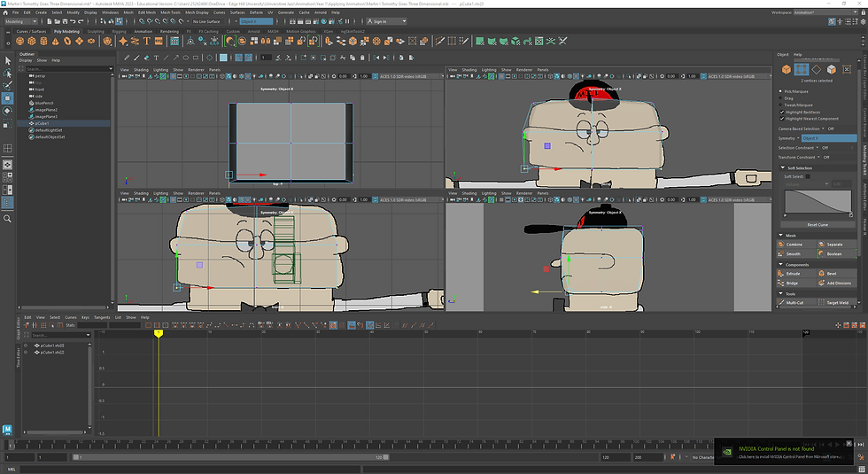The width and height of the screenshot is (868, 474).
Task: Select Tweak/Marquee radio option
Action: pyautogui.click(x=781, y=105)
